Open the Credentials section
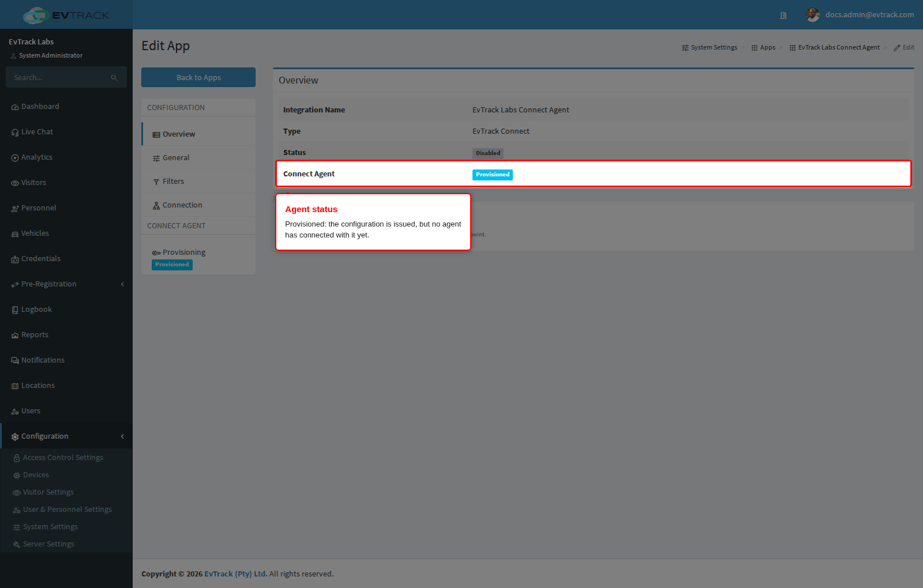The height and width of the screenshot is (588, 923). (x=66, y=259)
